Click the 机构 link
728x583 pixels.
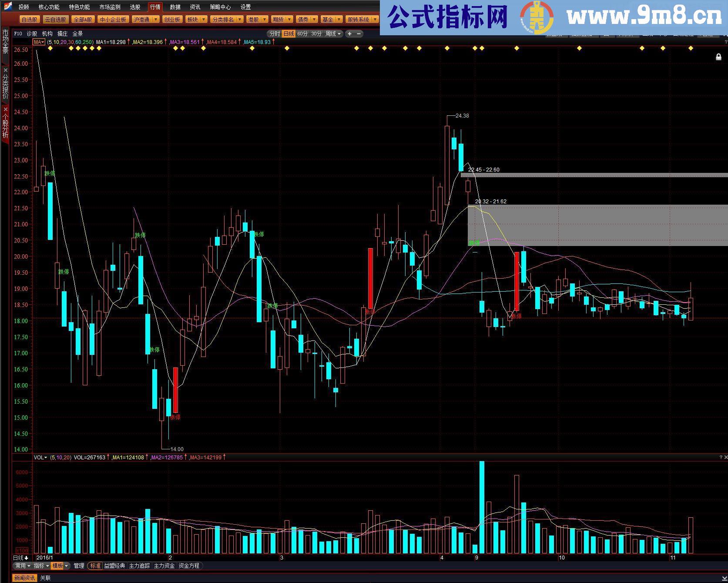coord(47,34)
